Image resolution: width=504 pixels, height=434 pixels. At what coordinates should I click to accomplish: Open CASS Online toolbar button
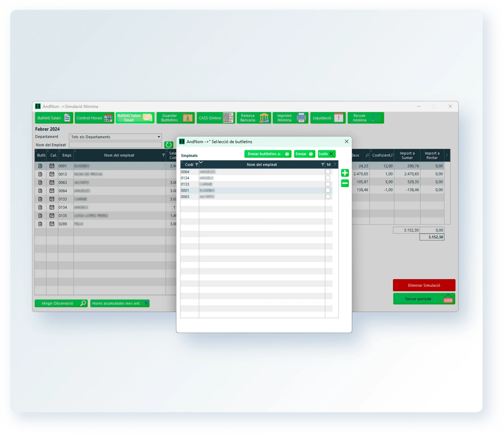(x=216, y=118)
